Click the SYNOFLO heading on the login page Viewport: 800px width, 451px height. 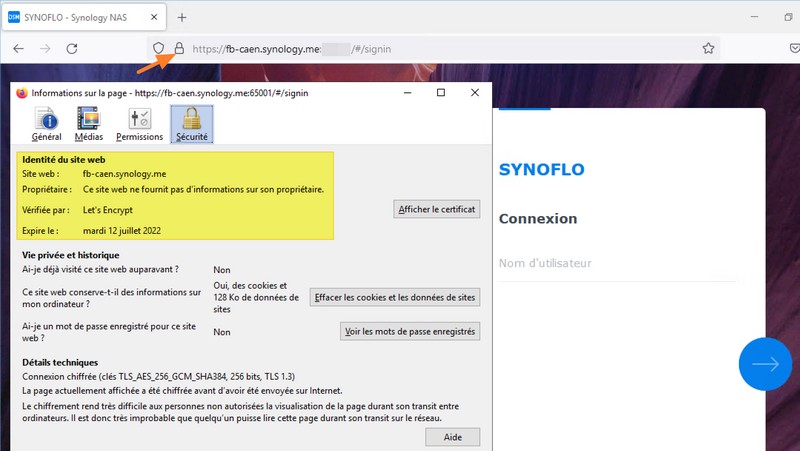[x=541, y=169]
